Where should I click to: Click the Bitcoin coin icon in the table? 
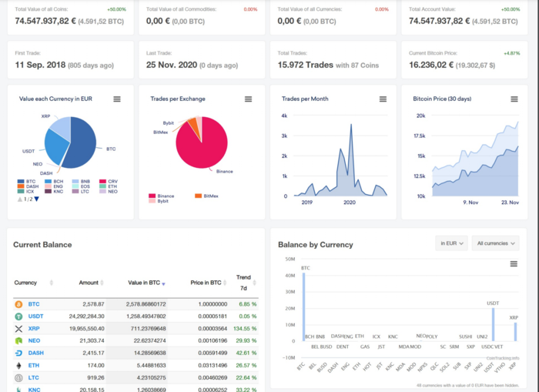click(x=18, y=304)
